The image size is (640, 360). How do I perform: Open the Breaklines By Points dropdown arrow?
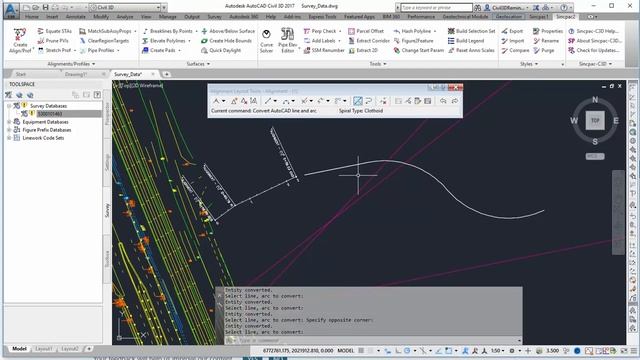[196, 31]
